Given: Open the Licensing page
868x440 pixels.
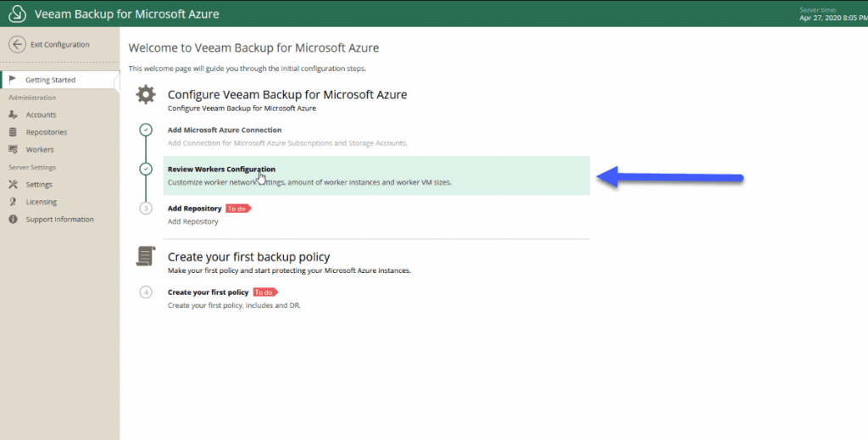Looking at the screenshot, I should 41,202.
